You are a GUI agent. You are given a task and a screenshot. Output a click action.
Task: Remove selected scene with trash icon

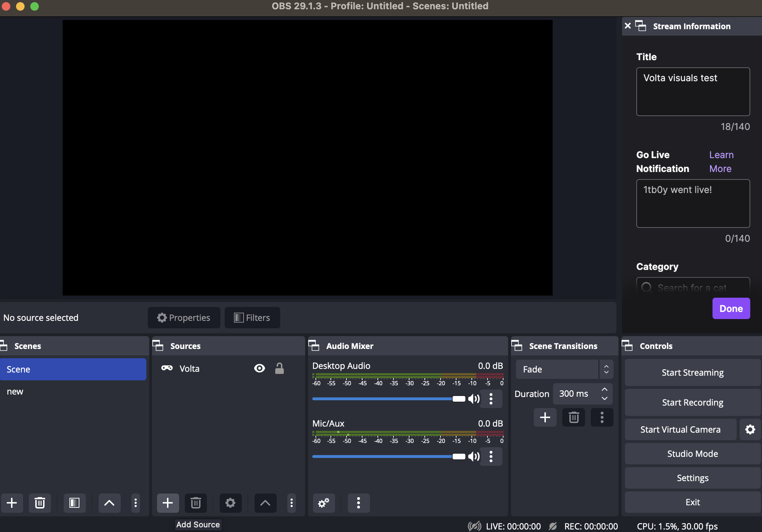40,503
